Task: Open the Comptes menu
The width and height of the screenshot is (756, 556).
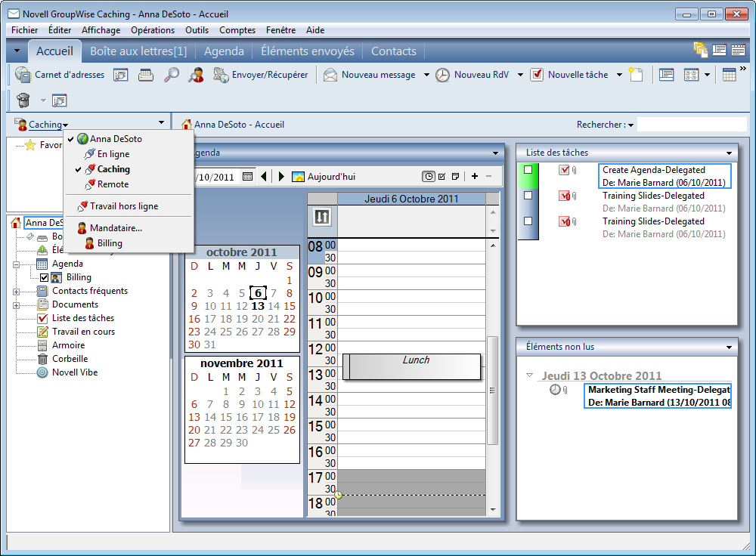Action: coord(237,30)
